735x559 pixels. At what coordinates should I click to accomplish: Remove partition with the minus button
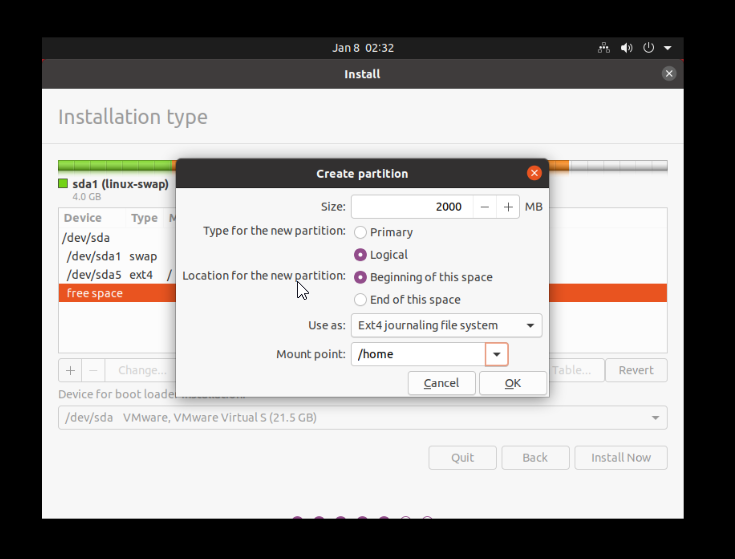point(93,370)
